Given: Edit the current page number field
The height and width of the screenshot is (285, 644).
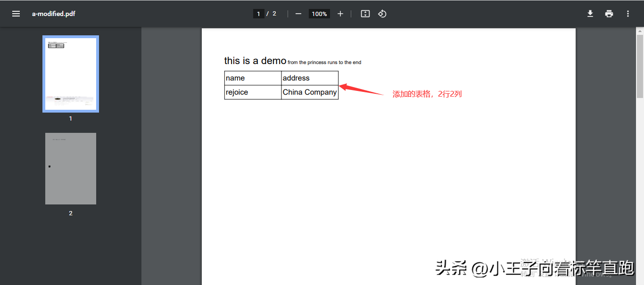Looking at the screenshot, I should [258, 14].
